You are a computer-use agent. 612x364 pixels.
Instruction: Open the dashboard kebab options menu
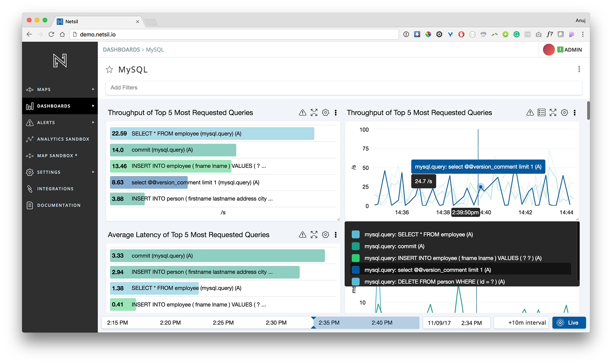click(x=579, y=69)
